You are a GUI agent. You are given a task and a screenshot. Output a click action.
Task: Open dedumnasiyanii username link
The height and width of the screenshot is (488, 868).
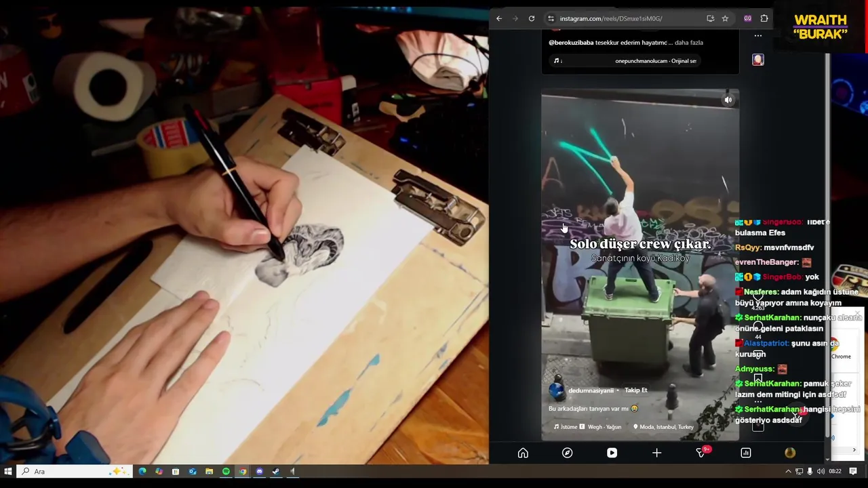pyautogui.click(x=591, y=390)
